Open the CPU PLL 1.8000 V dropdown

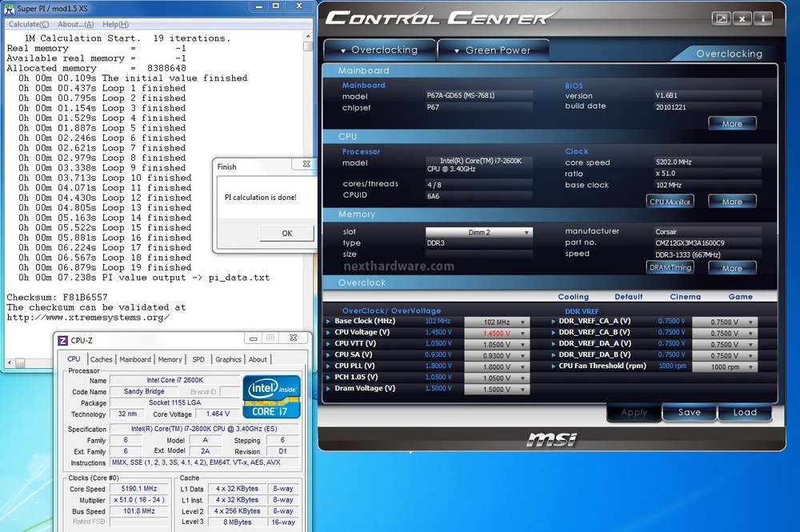(x=497, y=366)
